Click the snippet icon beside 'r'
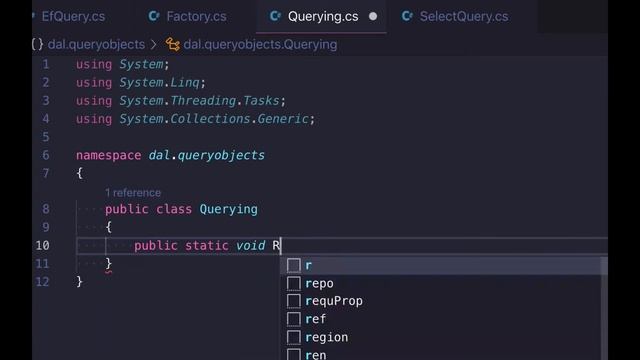This screenshot has width=640, height=360. (x=293, y=265)
